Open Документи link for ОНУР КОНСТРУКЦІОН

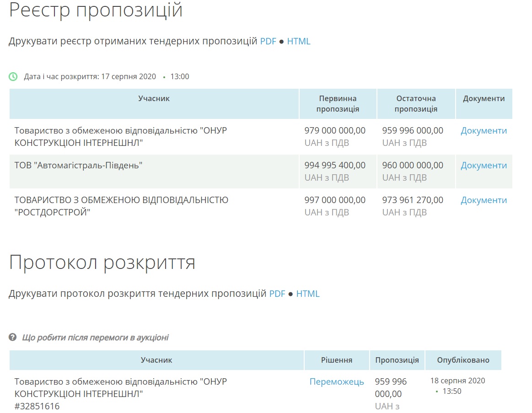click(484, 131)
